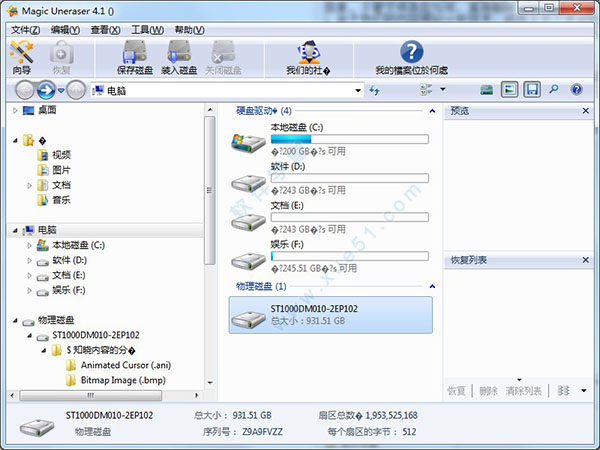Click Mount Disk (装入磁盘) icon

pos(179,57)
